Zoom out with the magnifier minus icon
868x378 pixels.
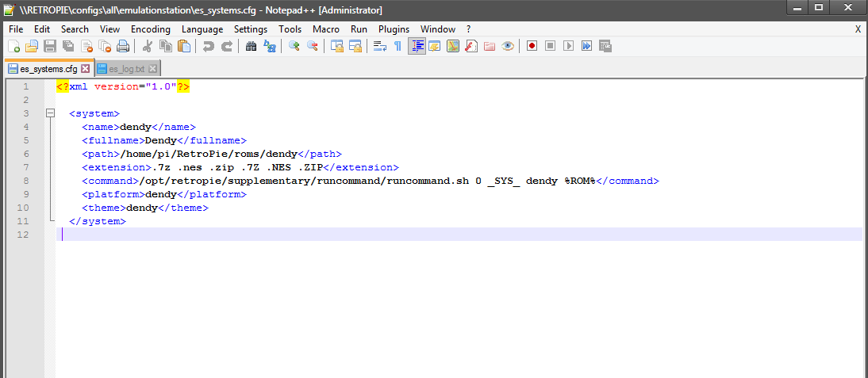point(313,47)
